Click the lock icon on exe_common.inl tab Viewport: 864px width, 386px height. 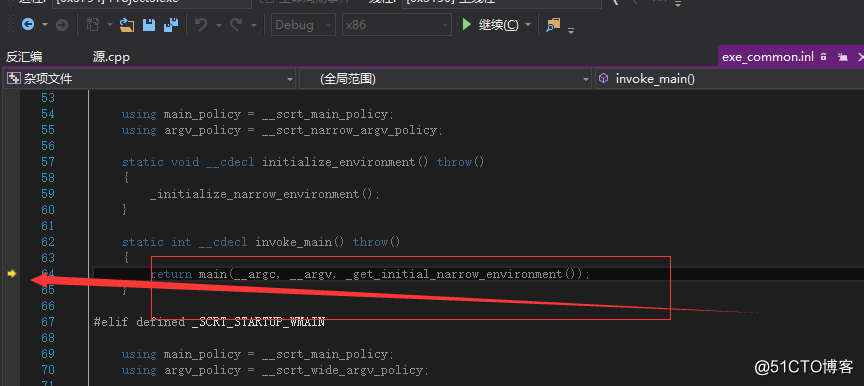pos(823,57)
